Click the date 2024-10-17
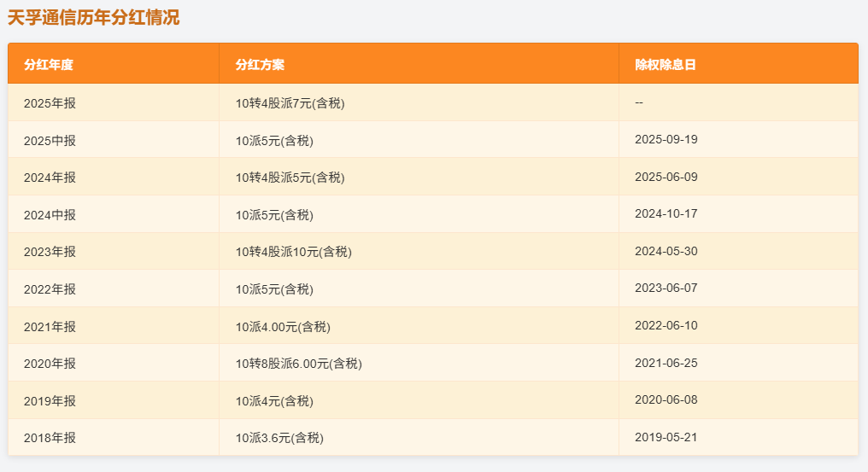 click(x=666, y=213)
